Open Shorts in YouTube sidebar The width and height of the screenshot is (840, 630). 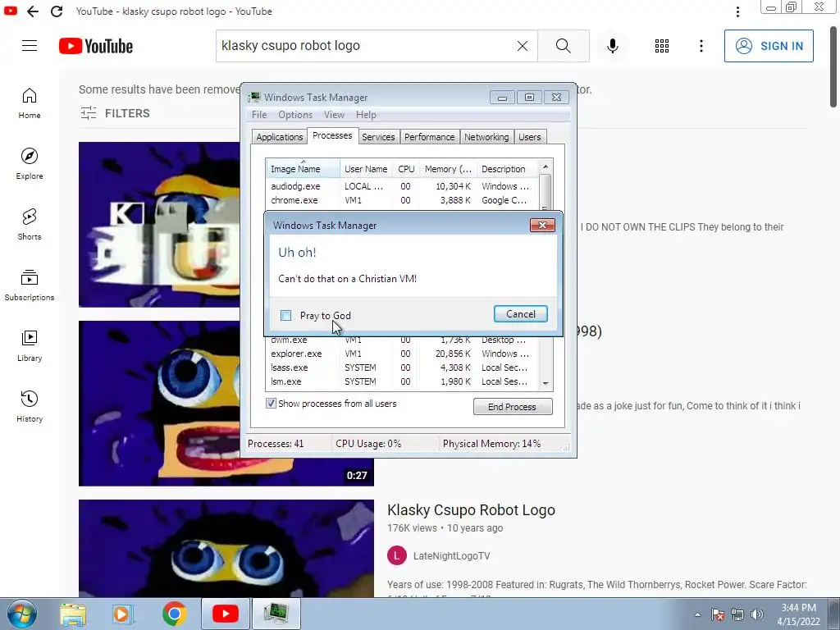point(30,225)
